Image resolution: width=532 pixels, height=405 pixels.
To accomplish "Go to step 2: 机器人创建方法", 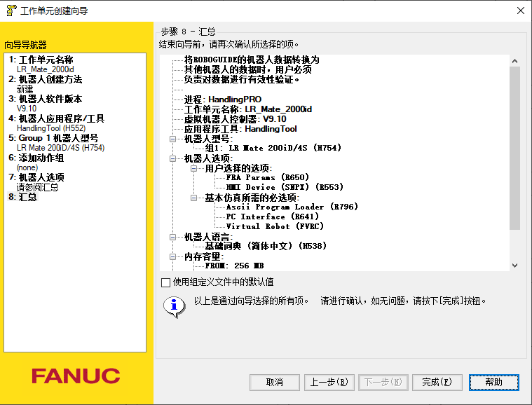I will [46, 79].
